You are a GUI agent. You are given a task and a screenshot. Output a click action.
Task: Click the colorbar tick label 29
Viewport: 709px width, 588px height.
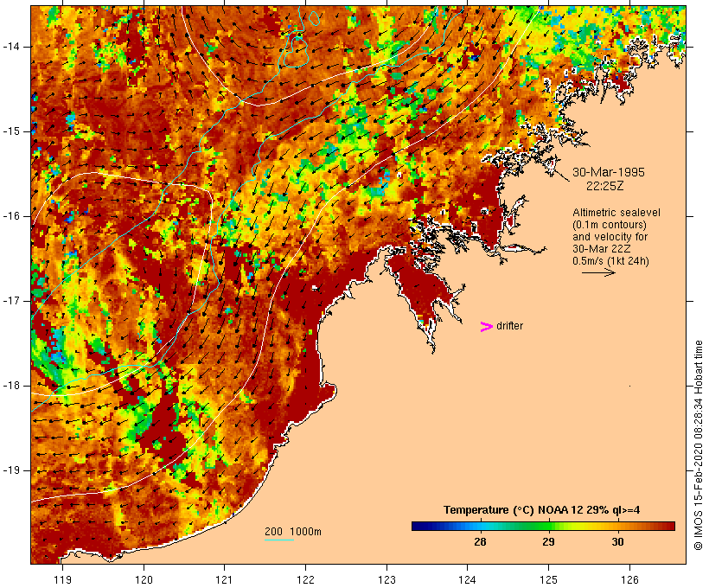click(548, 541)
